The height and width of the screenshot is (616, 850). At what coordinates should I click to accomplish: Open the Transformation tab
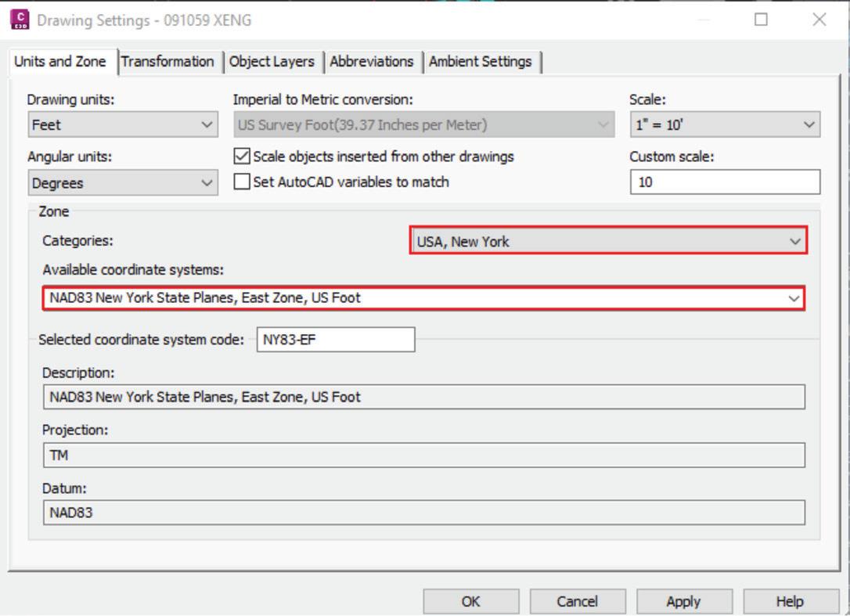point(167,62)
